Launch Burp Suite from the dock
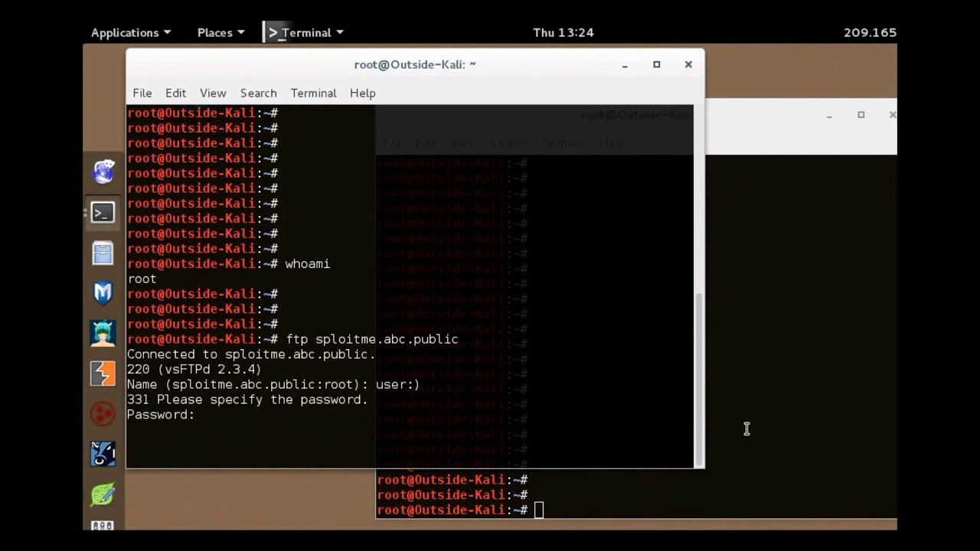 103,373
